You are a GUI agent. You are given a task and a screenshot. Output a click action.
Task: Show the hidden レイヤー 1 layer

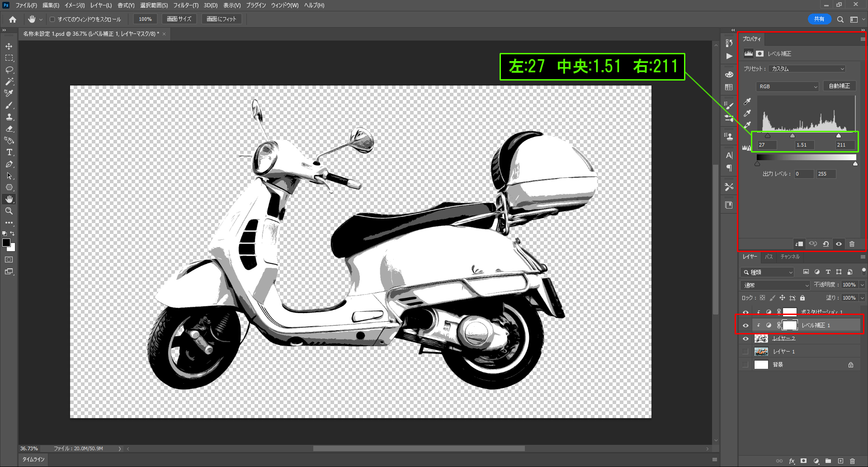(745, 352)
